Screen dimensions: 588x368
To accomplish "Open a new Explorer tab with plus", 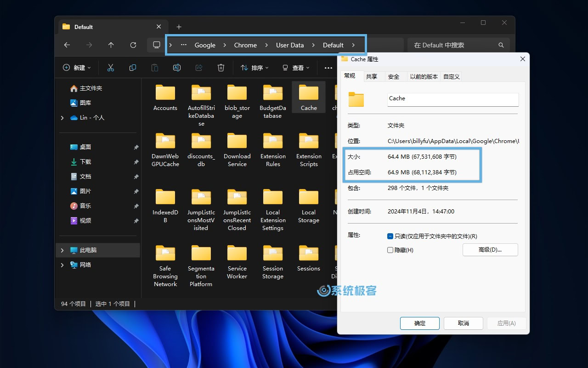I will click(179, 27).
